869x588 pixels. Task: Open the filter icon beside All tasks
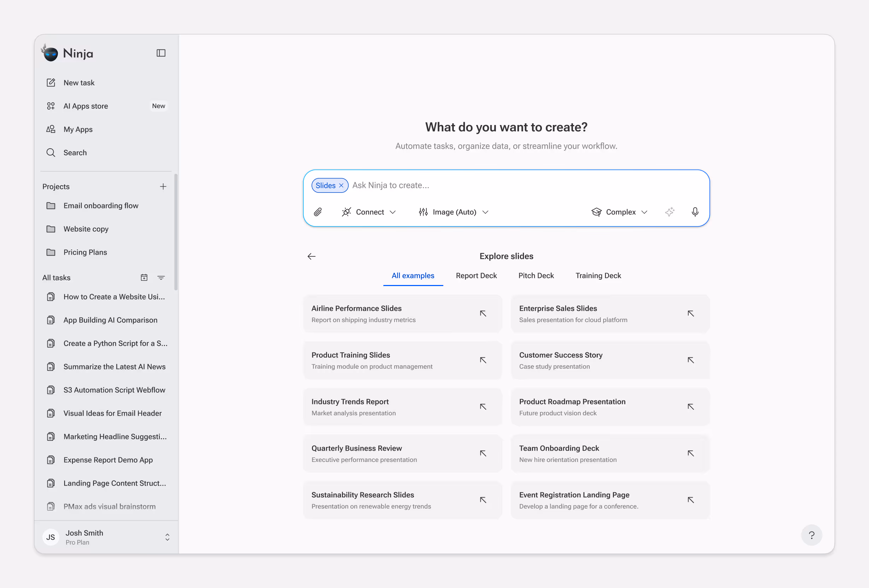(x=161, y=277)
